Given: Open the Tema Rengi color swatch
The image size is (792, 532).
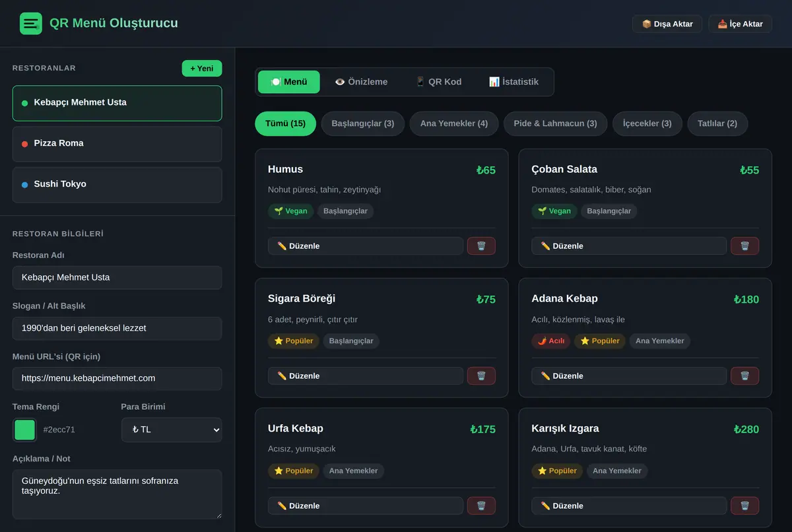Looking at the screenshot, I should [25, 430].
